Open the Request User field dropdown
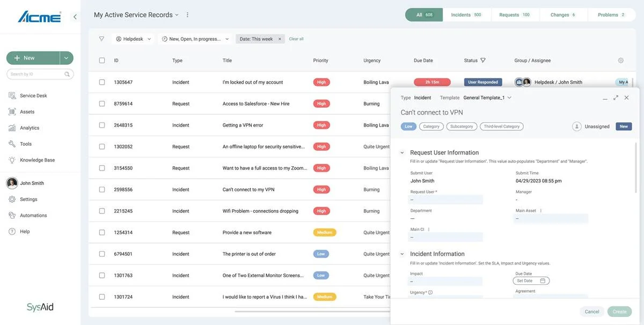The image size is (644, 325). tap(446, 200)
